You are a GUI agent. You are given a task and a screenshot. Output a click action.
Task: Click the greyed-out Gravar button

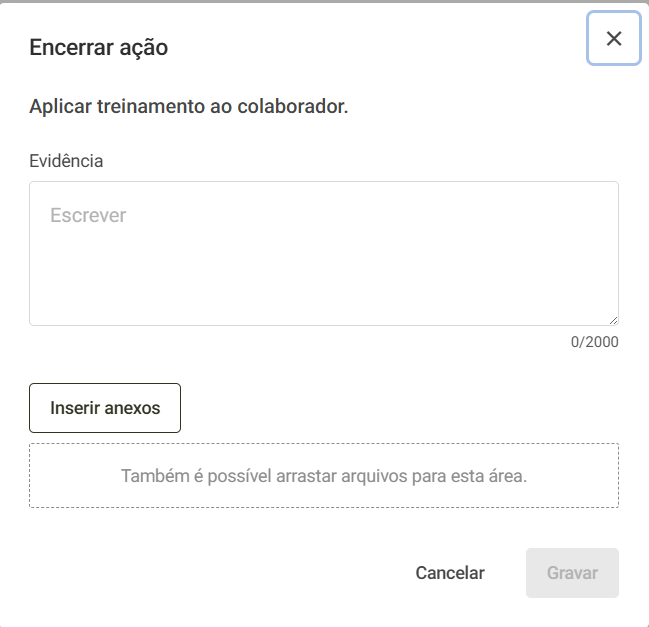572,573
